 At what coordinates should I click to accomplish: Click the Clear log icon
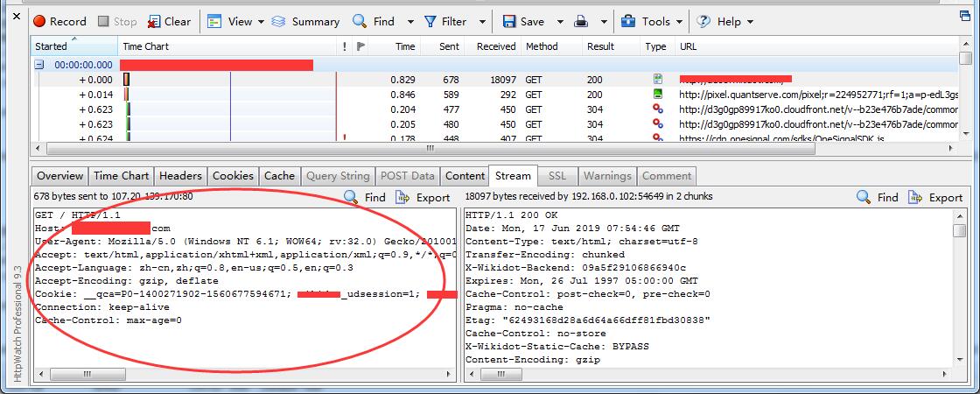point(154,21)
